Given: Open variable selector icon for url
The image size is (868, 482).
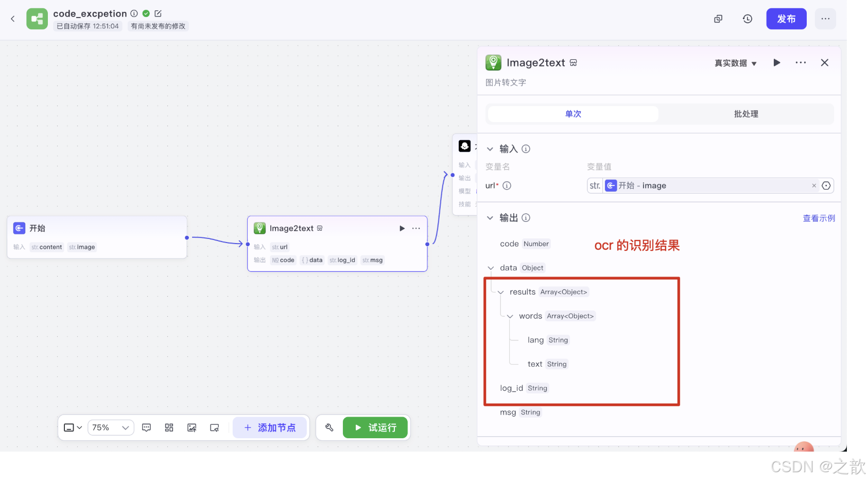Looking at the screenshot, I should (826, 186).
